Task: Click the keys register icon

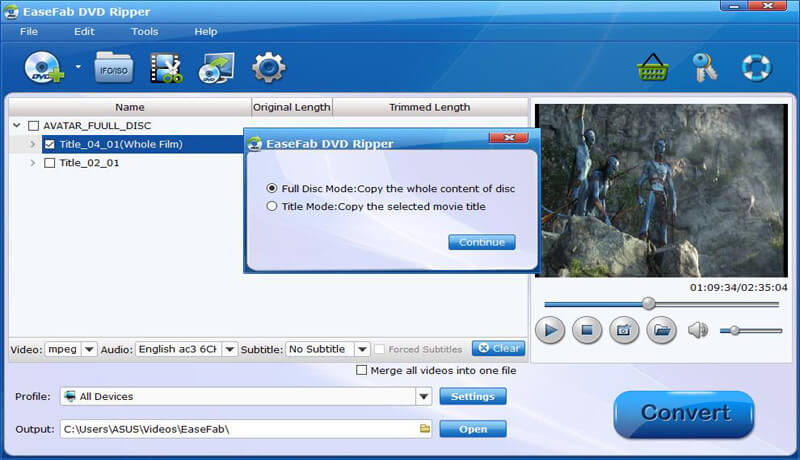Action: click(705, 67)
